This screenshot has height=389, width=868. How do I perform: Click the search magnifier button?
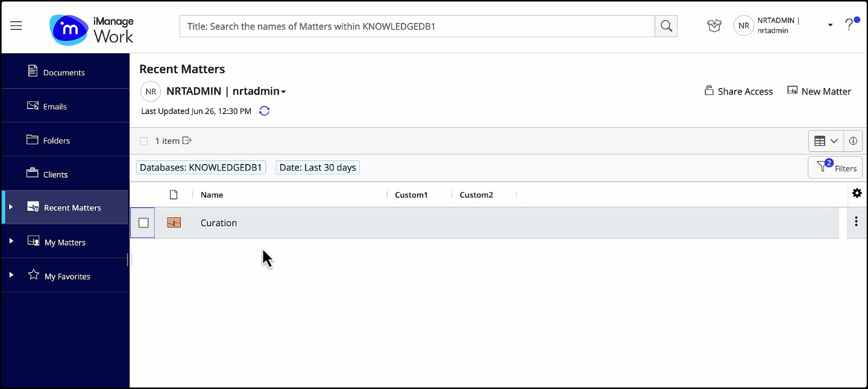pyautogui.click(x=666, y=26)
